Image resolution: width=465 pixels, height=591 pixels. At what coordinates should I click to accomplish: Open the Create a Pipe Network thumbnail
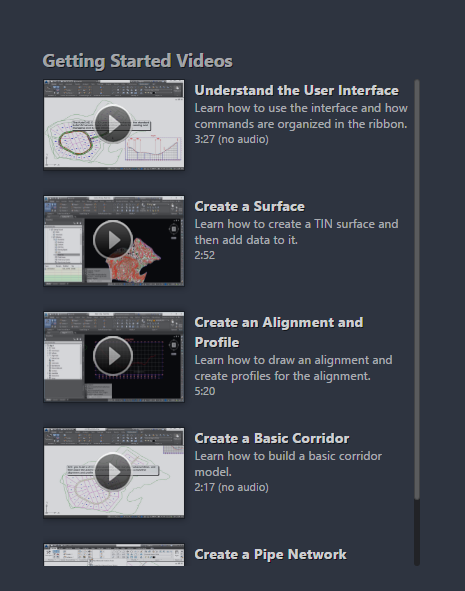click(114, 554)
